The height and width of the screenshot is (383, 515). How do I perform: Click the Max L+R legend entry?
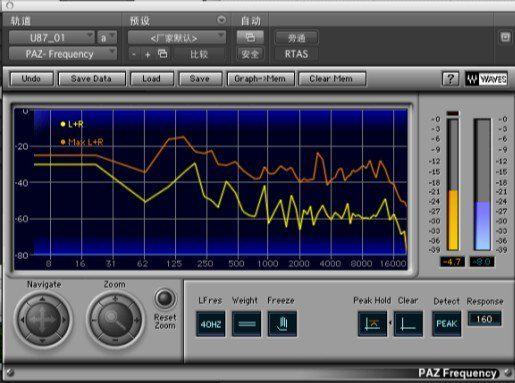coord(82,142)
